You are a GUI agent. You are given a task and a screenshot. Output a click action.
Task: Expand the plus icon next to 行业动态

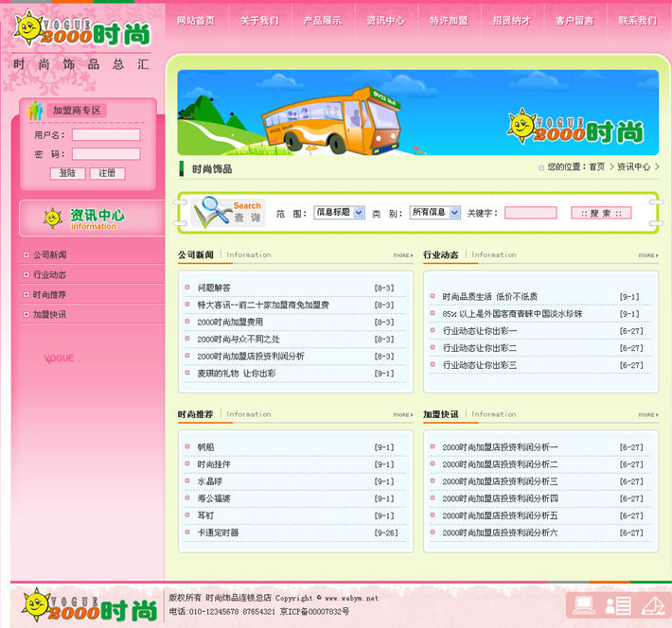(26, 275)
